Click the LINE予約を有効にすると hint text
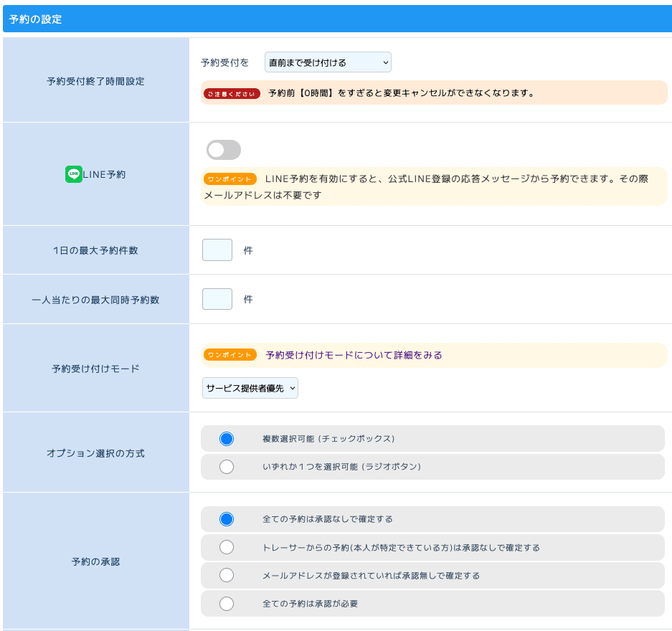 426,186
